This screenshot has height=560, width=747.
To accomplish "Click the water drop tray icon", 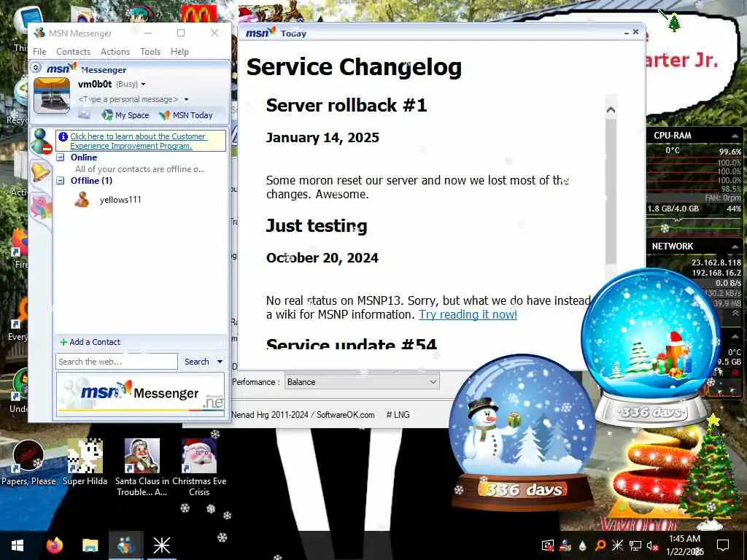I will [x=583, y=545].
